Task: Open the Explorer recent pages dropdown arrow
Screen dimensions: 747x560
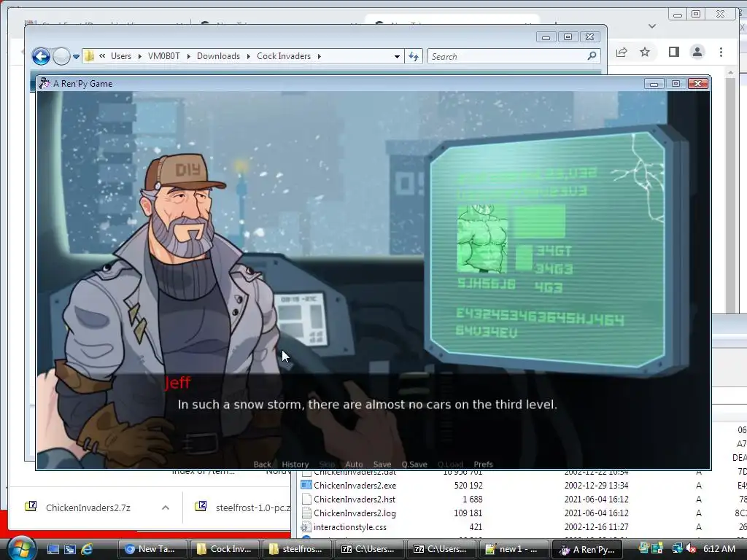Action: pos(76,57)
